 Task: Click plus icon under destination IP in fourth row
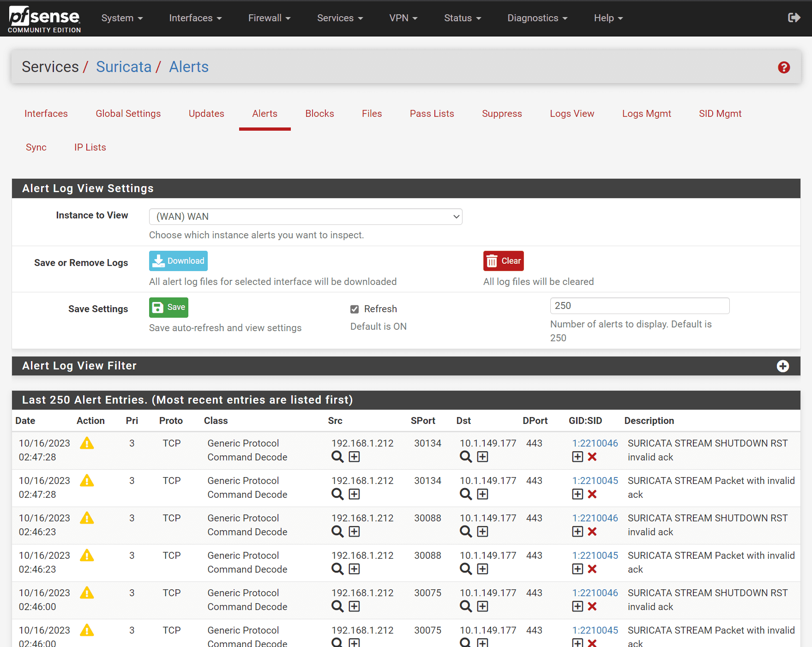click(x=482, y=569)
